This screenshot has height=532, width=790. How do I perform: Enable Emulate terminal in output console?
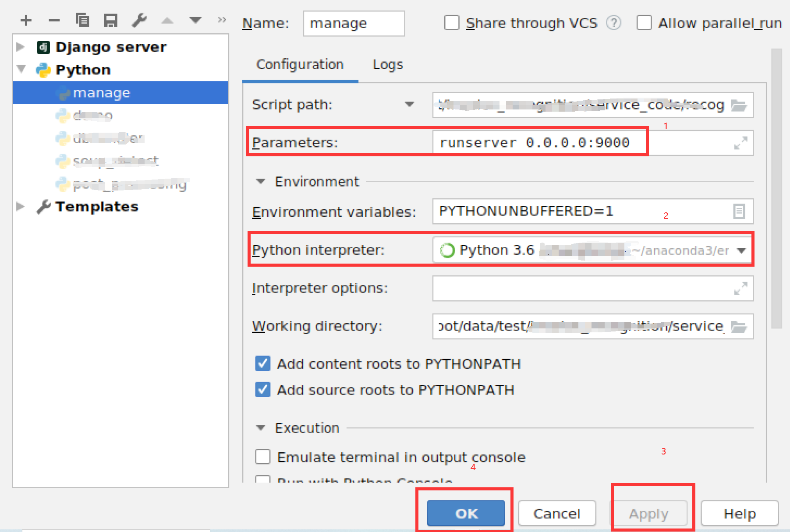263,457
